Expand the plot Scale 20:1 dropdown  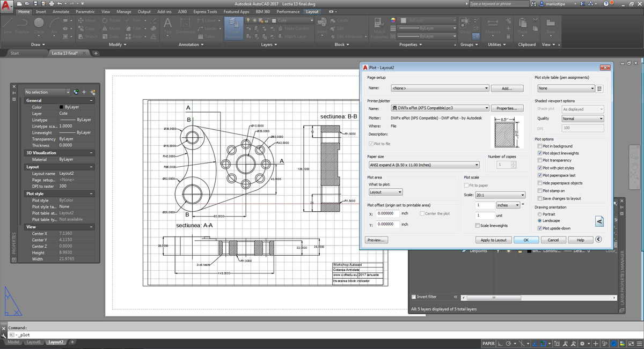click(501, 195)
